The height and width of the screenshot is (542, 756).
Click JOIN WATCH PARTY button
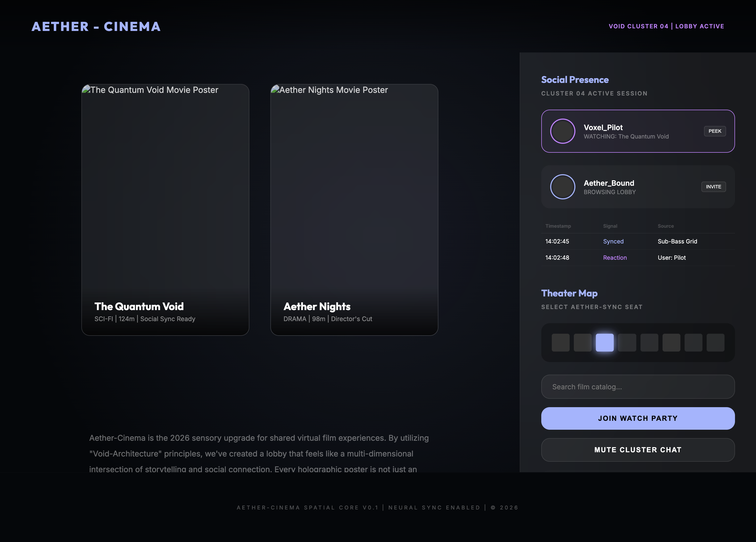click(638, 418)
